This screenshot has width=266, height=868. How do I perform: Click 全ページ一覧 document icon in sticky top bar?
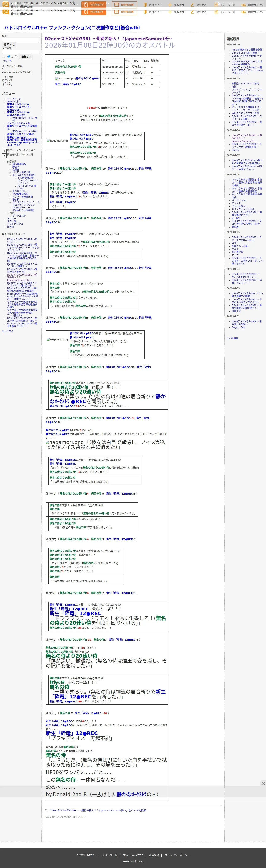click(x=216, y=5)
